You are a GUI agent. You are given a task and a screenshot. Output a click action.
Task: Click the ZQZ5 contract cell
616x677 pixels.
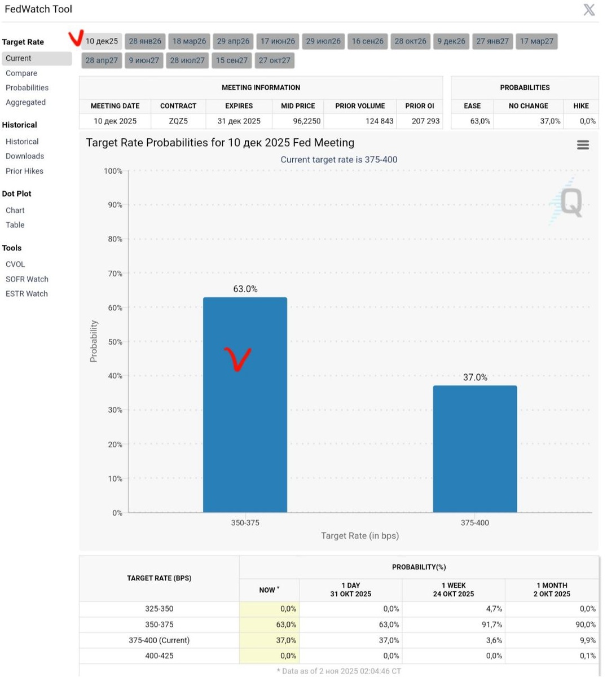(178, 121)
